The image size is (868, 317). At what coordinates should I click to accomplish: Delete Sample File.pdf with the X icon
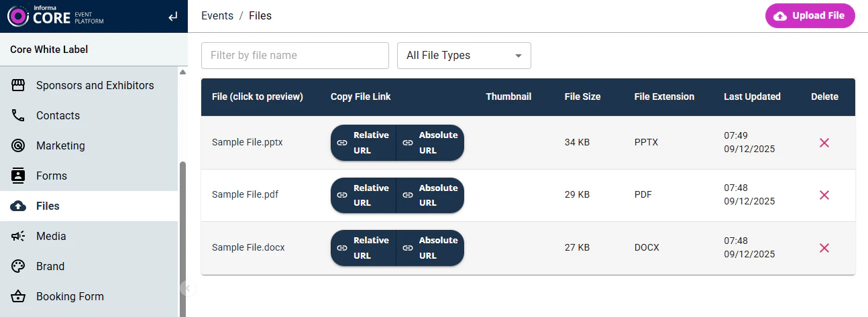click(x=824, y=195)
